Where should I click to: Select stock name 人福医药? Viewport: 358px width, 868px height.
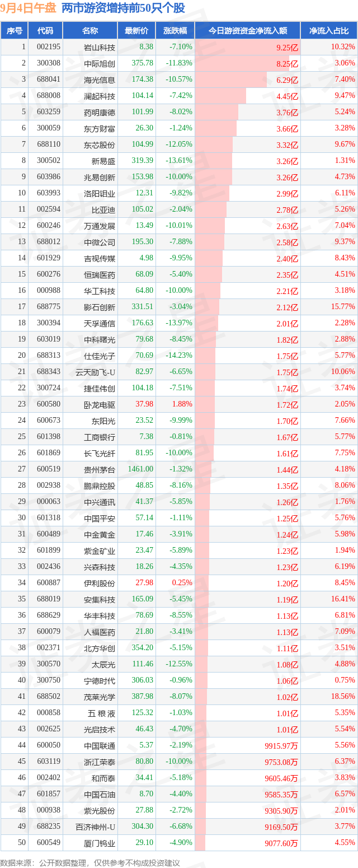click(100, 632)
